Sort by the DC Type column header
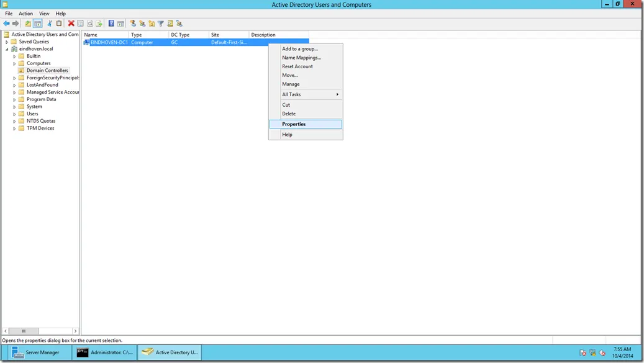Screen dimensions: 644x363 pos(189,35)
